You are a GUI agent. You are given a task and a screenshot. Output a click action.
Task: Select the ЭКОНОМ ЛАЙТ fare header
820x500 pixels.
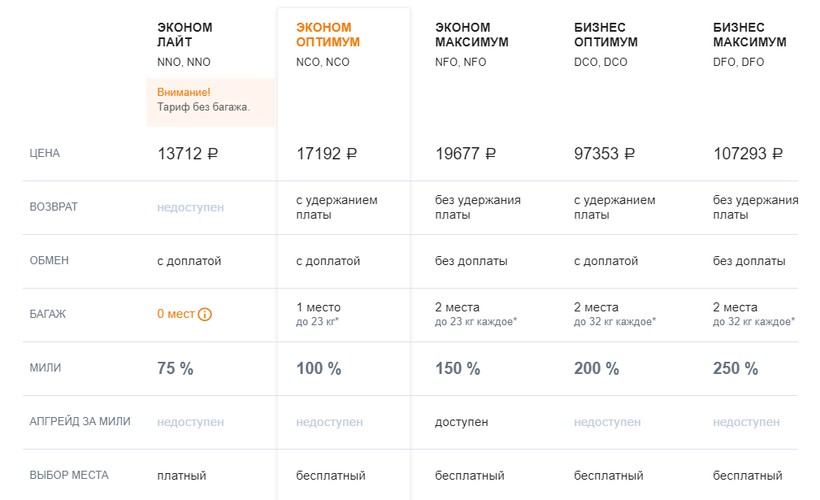185,35
